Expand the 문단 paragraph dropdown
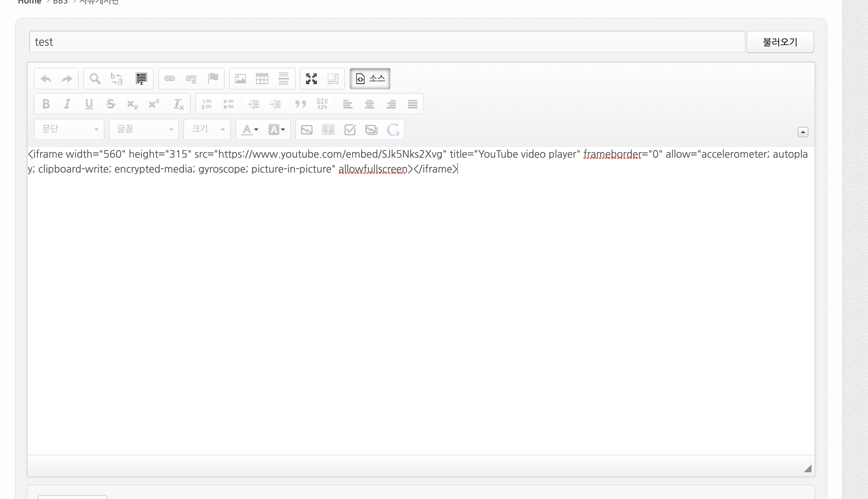The width and height of the screenshot is (868, 499). [69, 129]
